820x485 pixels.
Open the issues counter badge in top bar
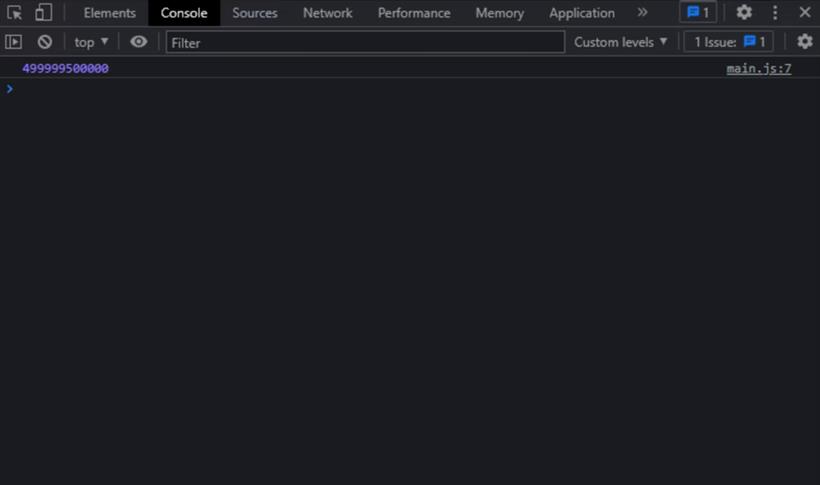coord(698,12)
